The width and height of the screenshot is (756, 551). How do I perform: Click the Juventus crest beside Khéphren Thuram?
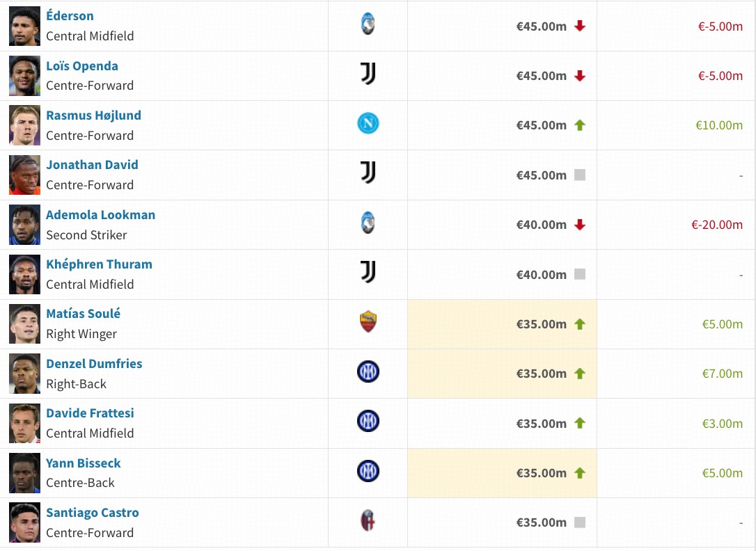click(368, 273)
